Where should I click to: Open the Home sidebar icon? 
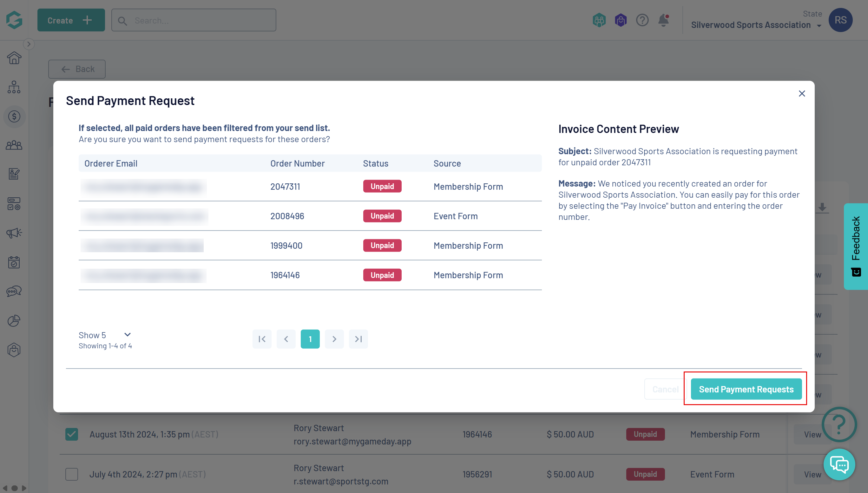point(14,58)
